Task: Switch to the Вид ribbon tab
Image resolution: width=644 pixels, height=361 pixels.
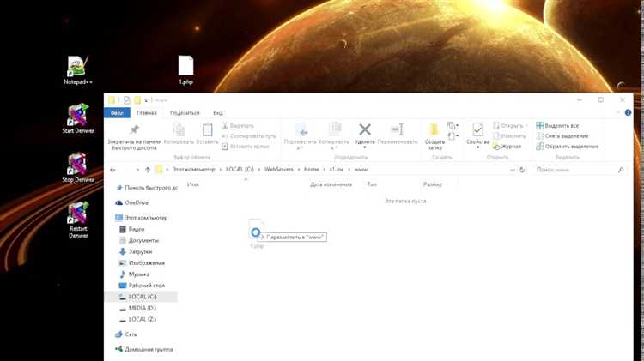Action: (x=218, y=113)
